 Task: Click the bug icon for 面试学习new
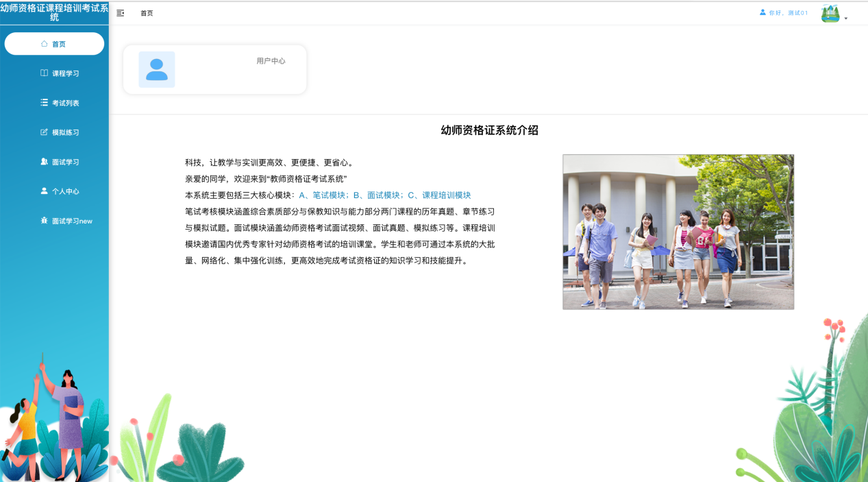44,221
